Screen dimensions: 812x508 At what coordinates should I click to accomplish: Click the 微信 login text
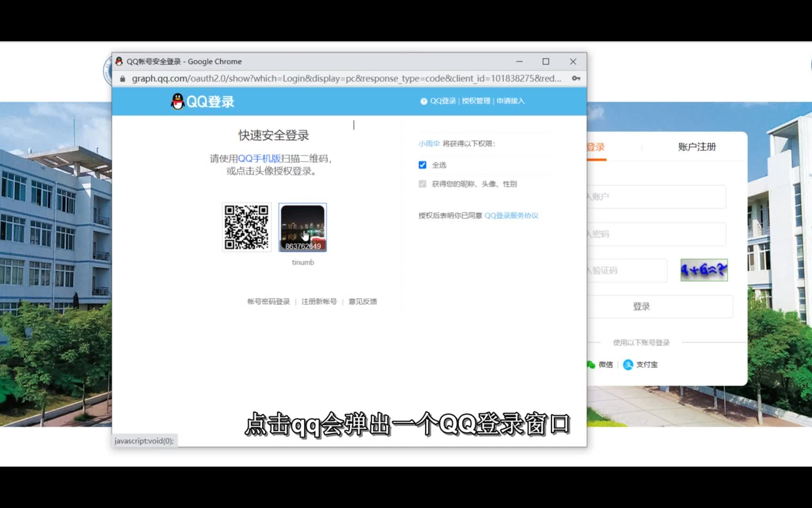click(606, 365)
